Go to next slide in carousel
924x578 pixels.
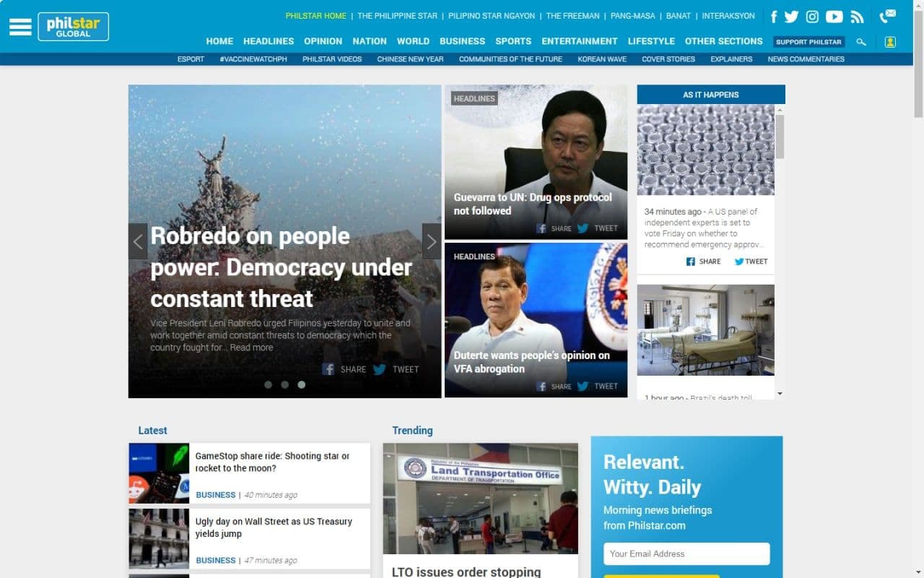pos(432,241)
